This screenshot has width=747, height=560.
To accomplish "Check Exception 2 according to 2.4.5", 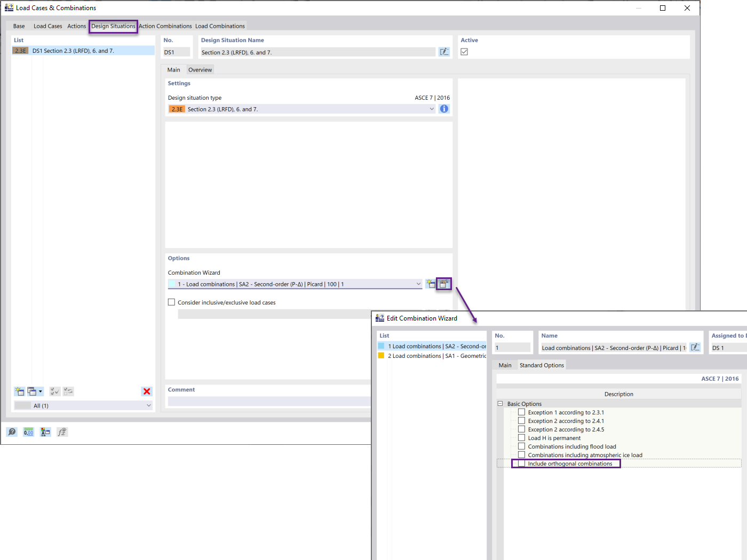I will 522,429.
